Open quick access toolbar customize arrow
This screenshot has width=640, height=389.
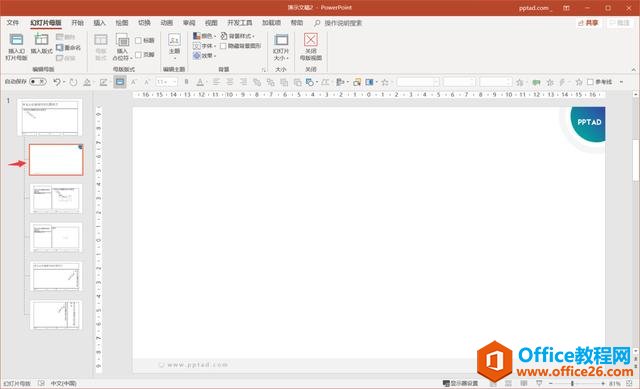pyautogui.click(x=621, y=82)
